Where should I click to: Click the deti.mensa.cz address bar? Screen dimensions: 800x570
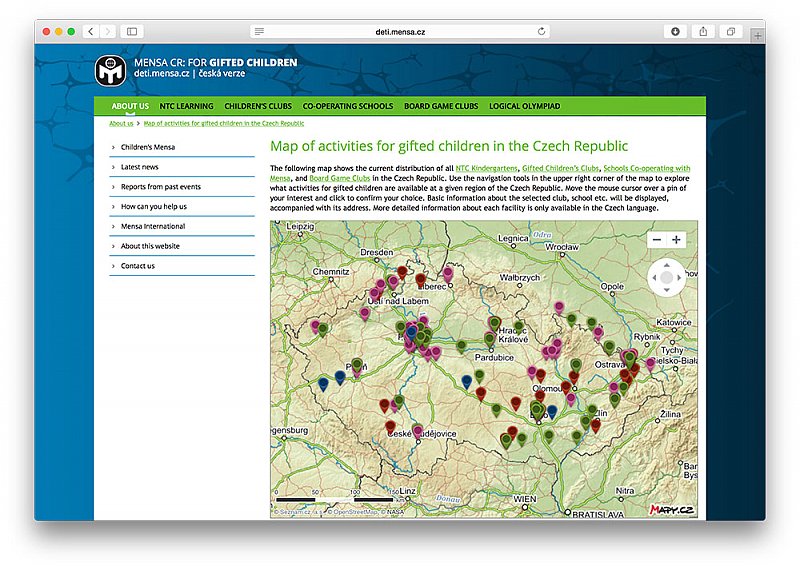click(x=400, y=32)
